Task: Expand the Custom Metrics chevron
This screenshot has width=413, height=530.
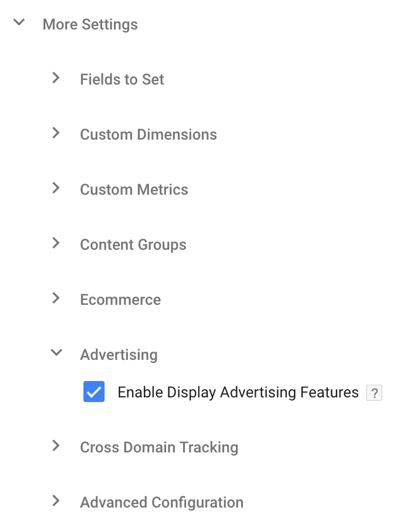Action: 56,188
